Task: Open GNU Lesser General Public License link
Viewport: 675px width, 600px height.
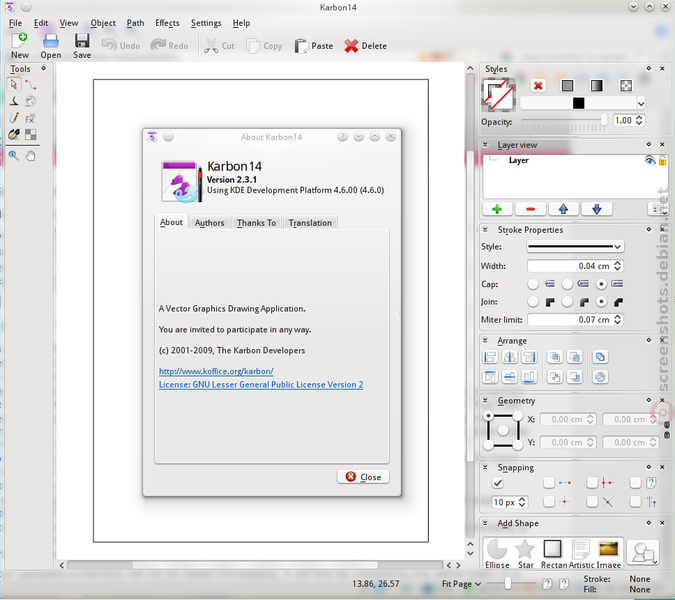Action: [261, 385]
